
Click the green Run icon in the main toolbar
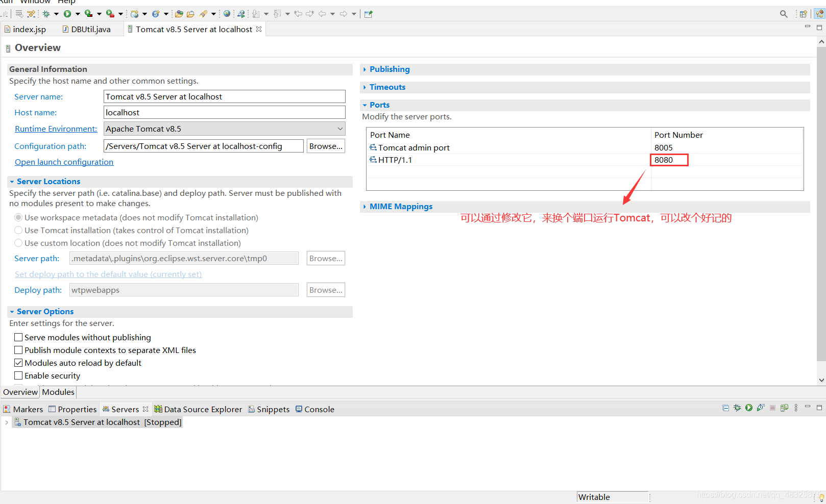coord(67,14)
